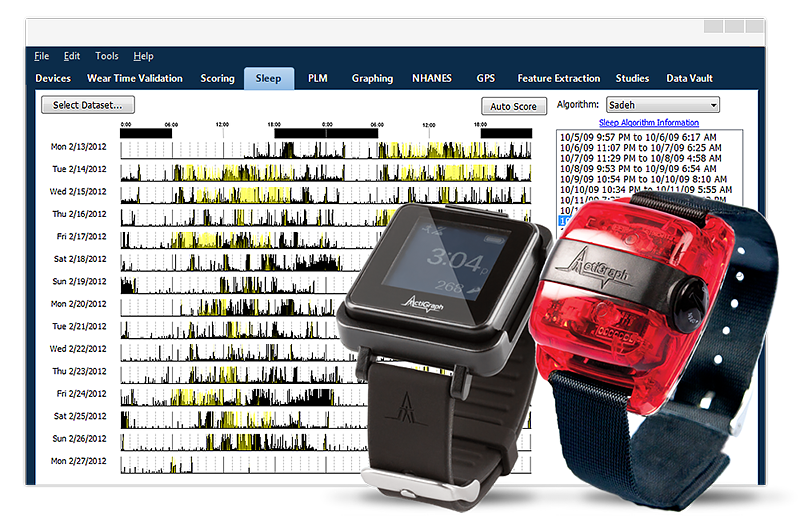Select sleep period 10/7/09 11:29 PM to 10/8/09 4:58 AM
Screen dimensions: 800x516
[x=640, y=158]
